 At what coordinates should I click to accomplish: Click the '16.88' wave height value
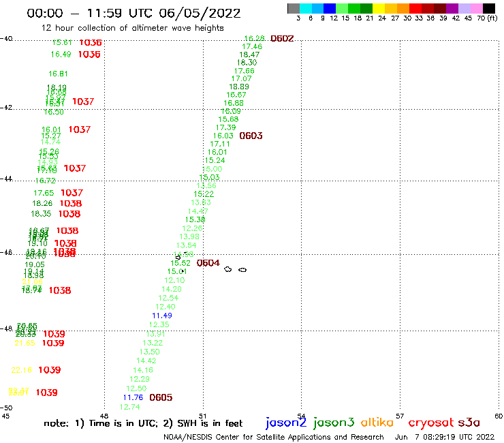tap(234, 104)
